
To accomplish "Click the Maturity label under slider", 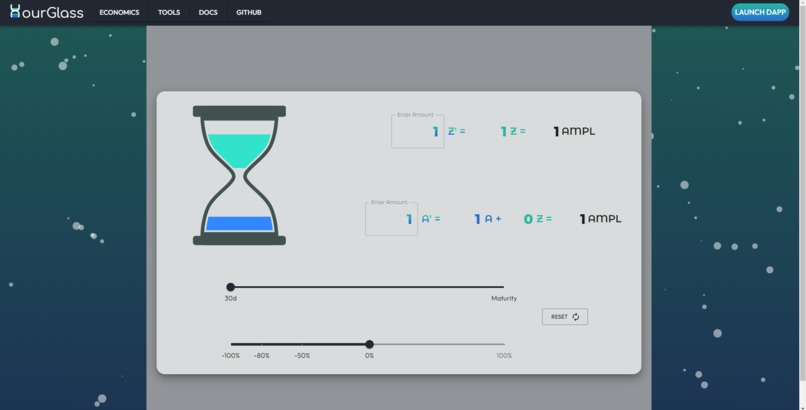I will point(504,299).
